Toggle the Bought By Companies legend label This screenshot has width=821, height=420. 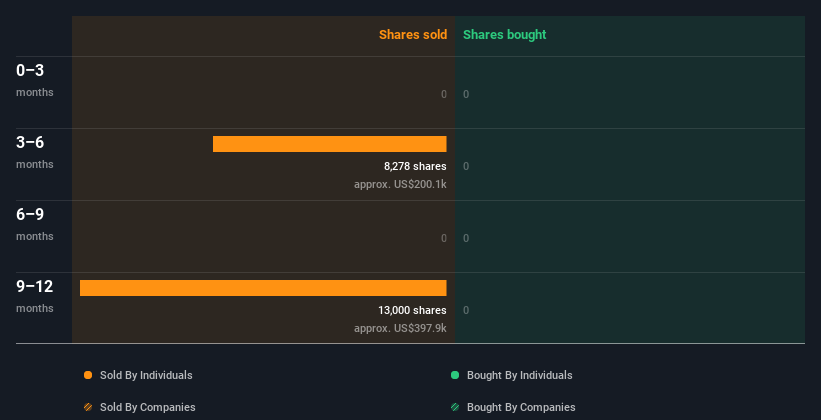point(521,407)
